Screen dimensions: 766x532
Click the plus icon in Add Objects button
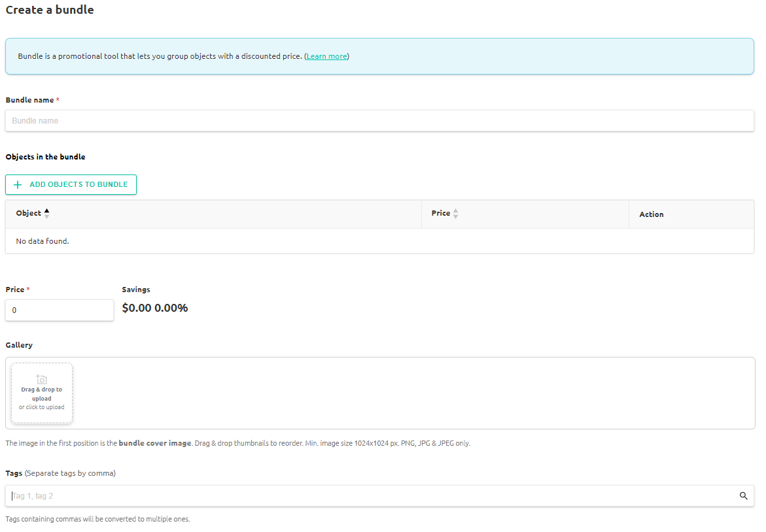18,185
